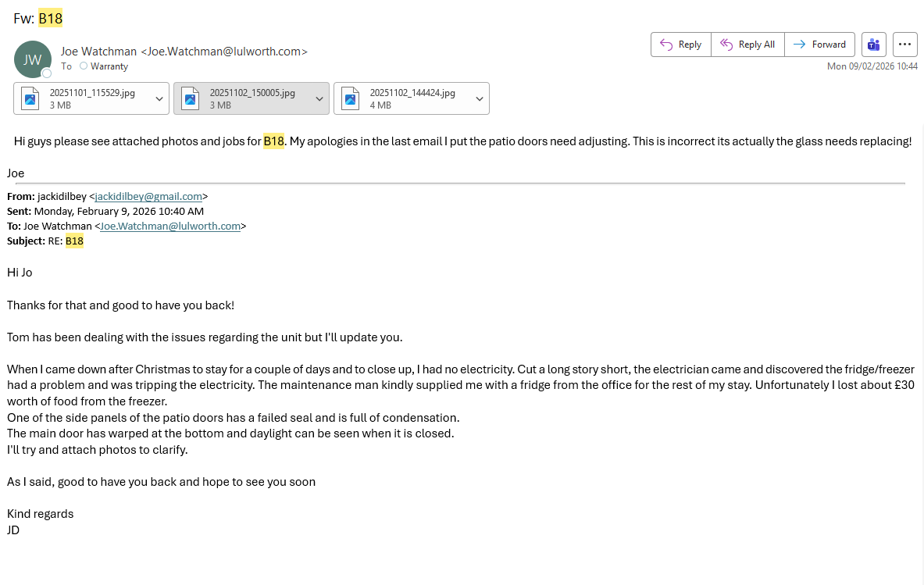Click the 20251102_144424.jpg image file icon
Screen dimensions: 924x585
pos(350,98)
